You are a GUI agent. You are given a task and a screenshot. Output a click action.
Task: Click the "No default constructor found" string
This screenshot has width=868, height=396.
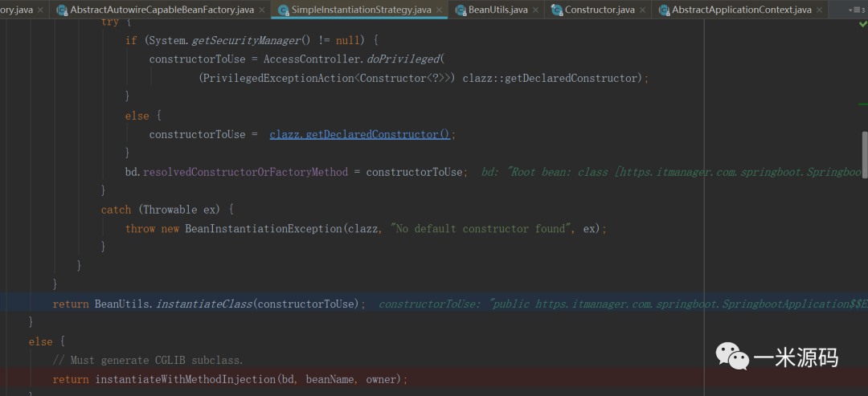tap(479, 229)
